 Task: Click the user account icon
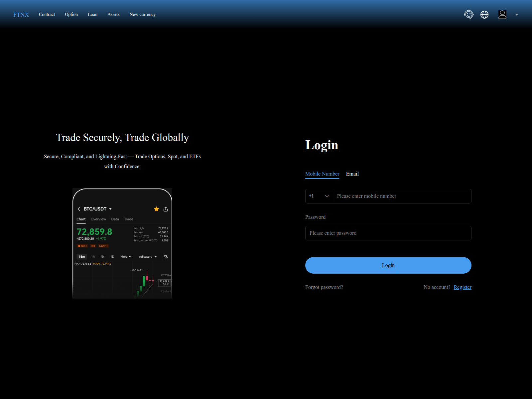pyautogui.click(x=502, y=14)
